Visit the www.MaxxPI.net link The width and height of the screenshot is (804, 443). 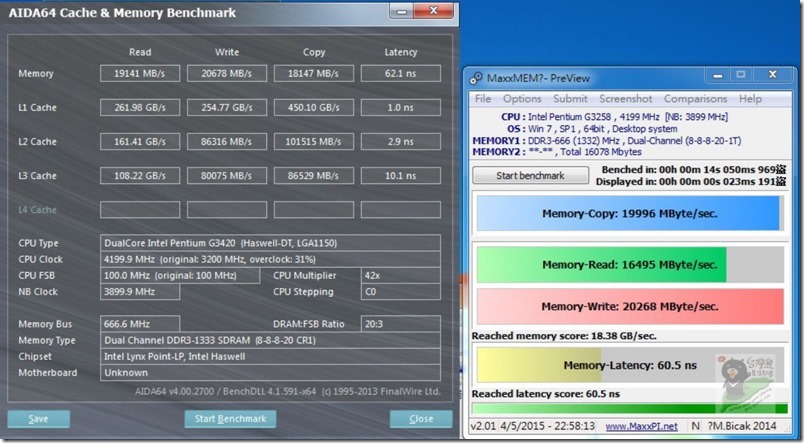click(641, 426)
